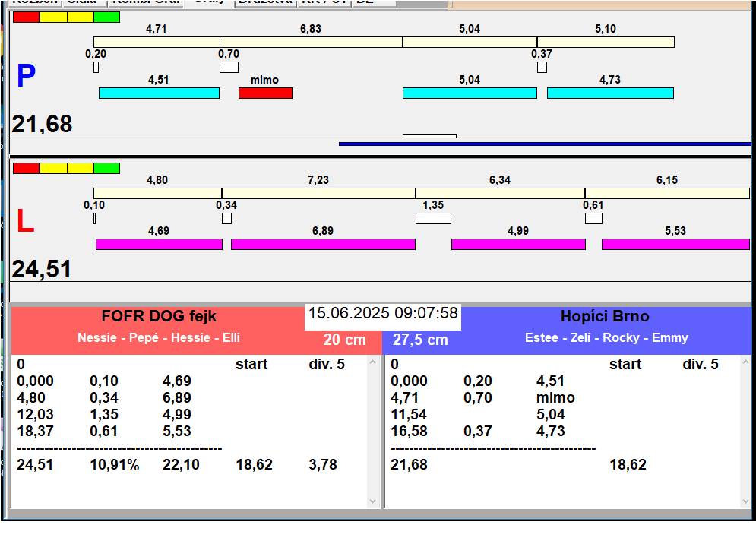This screenshot has height=544, width=756.
Task: Click the cyan 4,73 run bar
Action: tap(610, 93)
